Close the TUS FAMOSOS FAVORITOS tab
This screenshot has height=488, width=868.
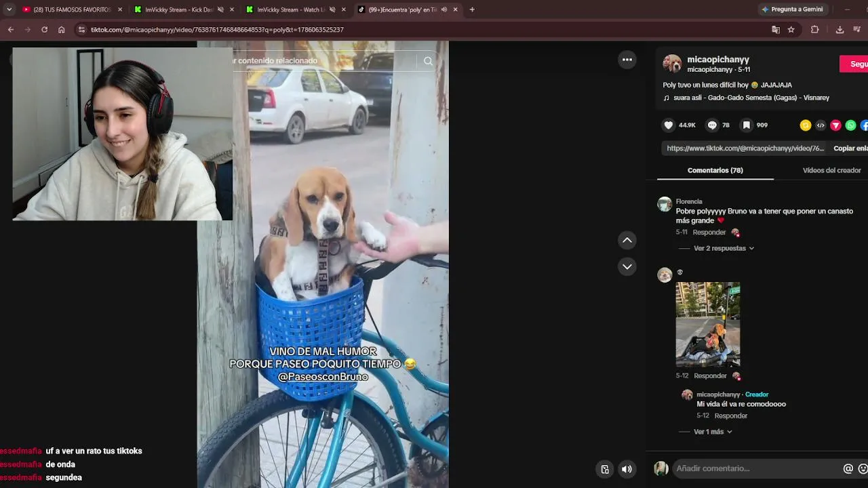coord(120,9)
